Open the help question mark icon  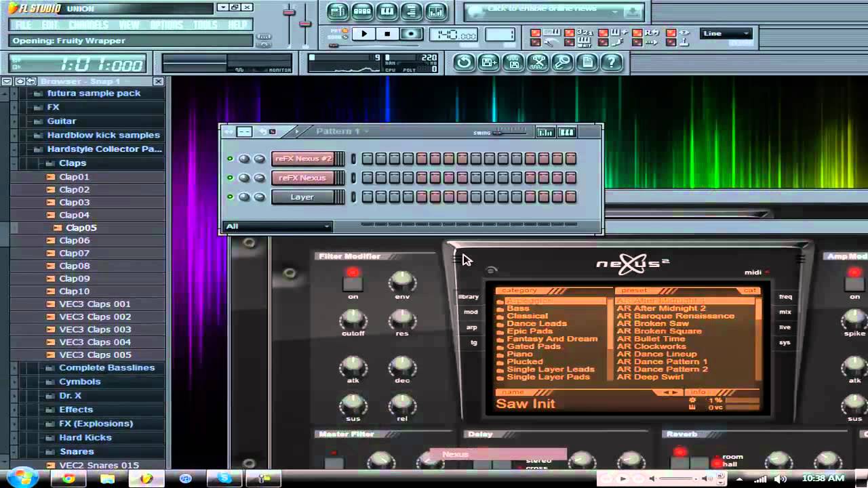coord(612,63)
